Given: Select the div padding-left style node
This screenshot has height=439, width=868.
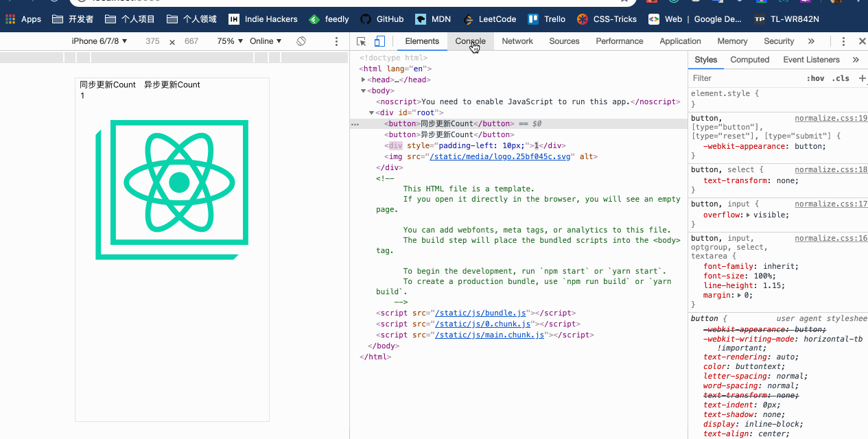Looking at the screenshot, I should [x=475, y=145].
